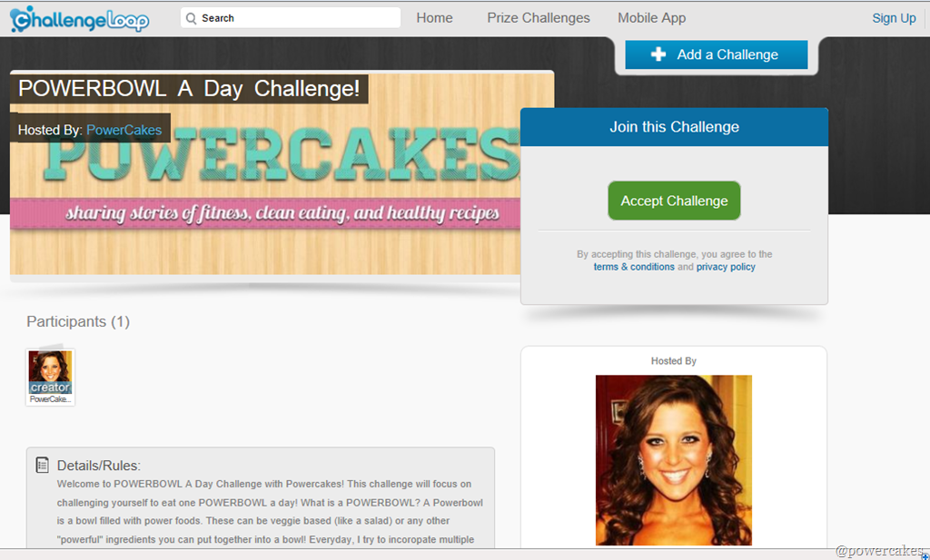Open the terms & conditions link
This screenshot has height=560, width=930.
[x=634, y=267]
